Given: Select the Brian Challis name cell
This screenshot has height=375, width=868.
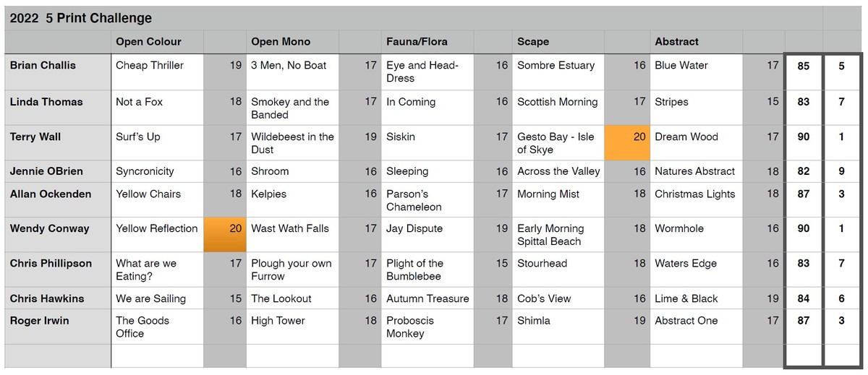Looking at the screenshot, I should click(58, 72).
